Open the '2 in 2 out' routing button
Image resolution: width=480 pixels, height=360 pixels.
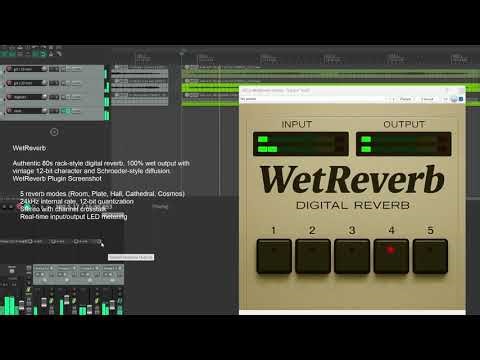point(427,99)
